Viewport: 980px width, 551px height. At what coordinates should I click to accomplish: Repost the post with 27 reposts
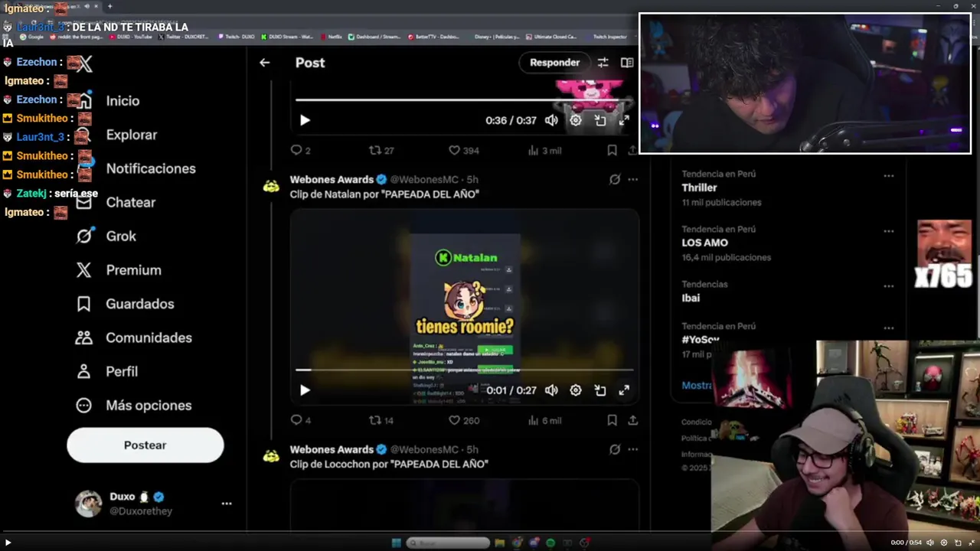(x=381, y=151)
